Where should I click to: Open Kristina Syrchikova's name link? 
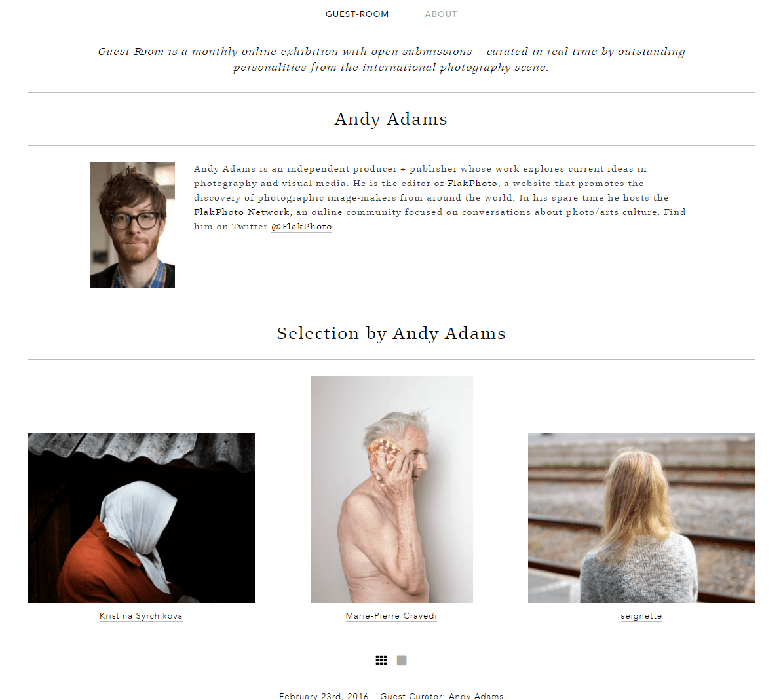[141, 616]
